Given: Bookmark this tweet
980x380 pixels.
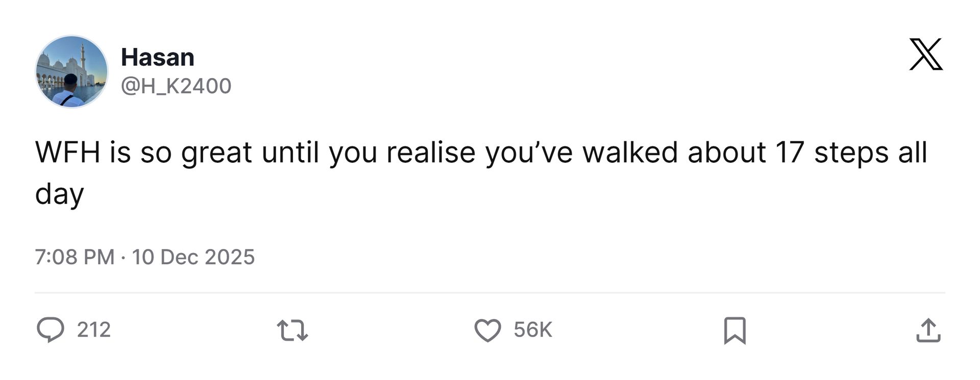Looking at the screenshot, I should 734,330.
